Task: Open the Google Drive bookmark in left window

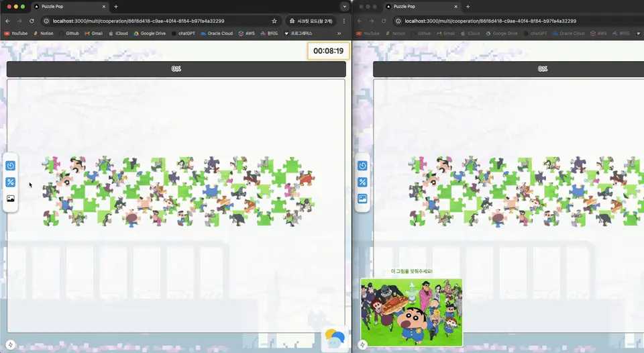Action: 150,33
